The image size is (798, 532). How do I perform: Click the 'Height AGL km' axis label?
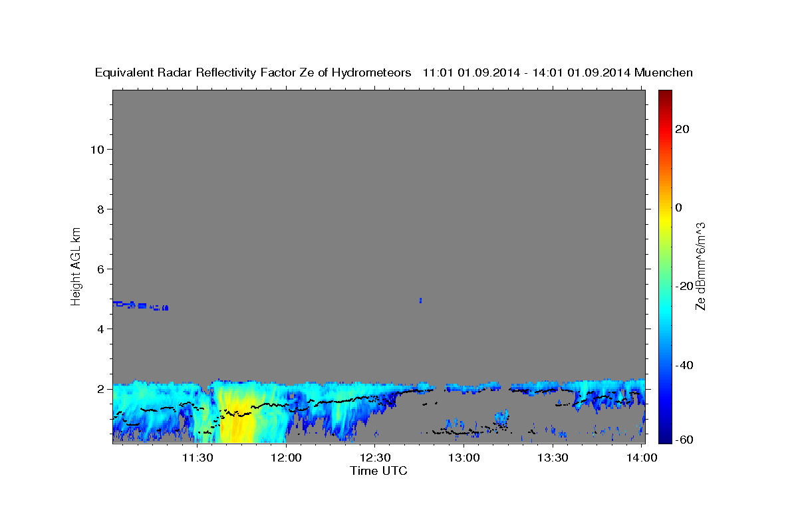(x=76, y=265)
